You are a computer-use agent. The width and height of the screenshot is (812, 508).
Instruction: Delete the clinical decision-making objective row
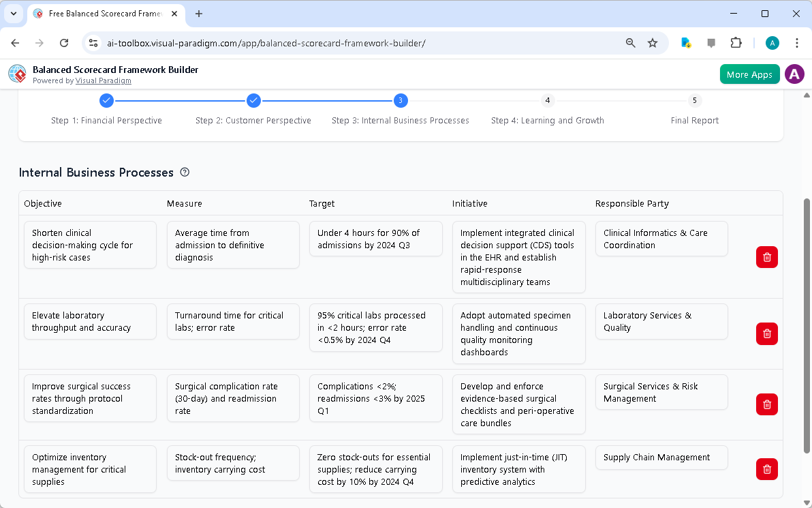coord(766,257)
